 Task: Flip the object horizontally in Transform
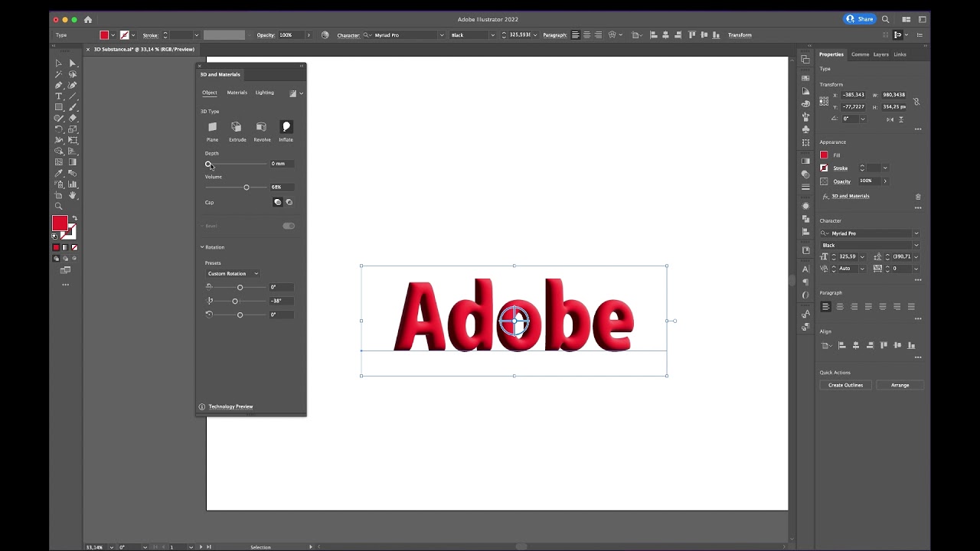[890, 119]
